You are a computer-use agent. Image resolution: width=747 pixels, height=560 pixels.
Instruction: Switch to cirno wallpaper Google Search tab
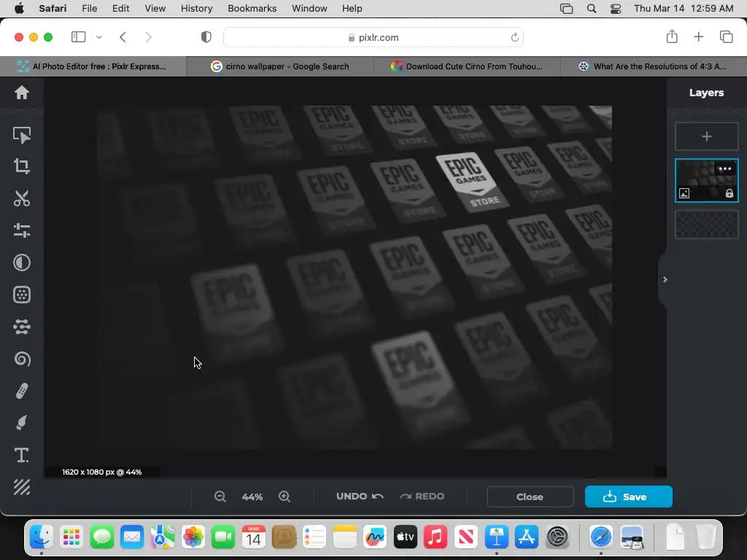click(x=279, y=66)
